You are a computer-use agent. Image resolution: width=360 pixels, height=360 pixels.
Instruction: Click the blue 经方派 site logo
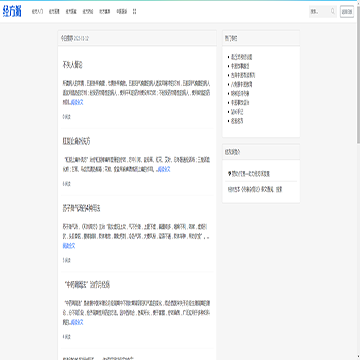click(12, 12)
